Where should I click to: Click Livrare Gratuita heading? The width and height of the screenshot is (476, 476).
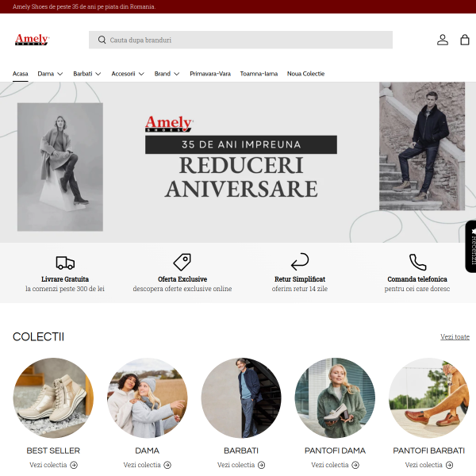tap(65, 279)
